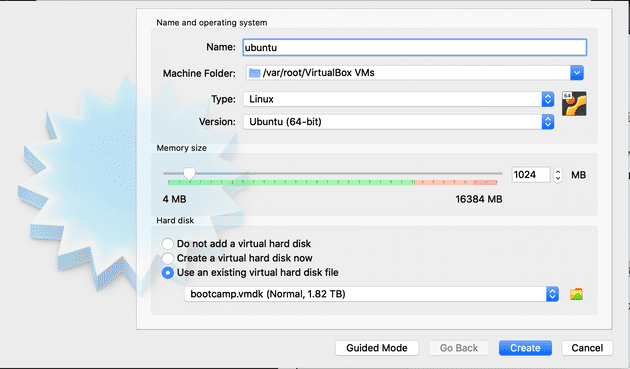
Task: Select Create a virtual hard disk now
Action: [168, 258]
